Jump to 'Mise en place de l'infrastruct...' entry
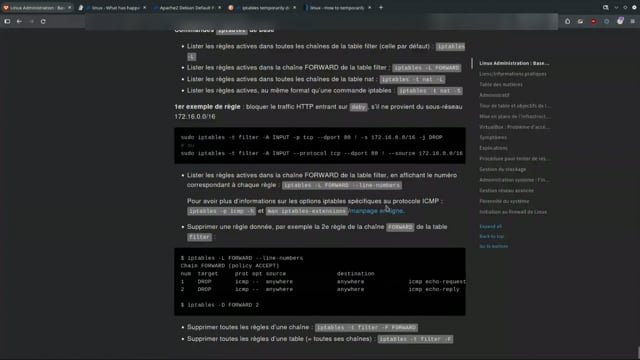 [x=515, y=116]
